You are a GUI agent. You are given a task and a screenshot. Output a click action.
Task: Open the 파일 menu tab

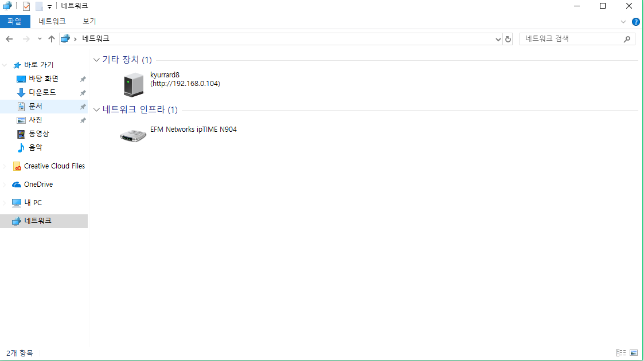pyautogui.click(x=15, y=21)
